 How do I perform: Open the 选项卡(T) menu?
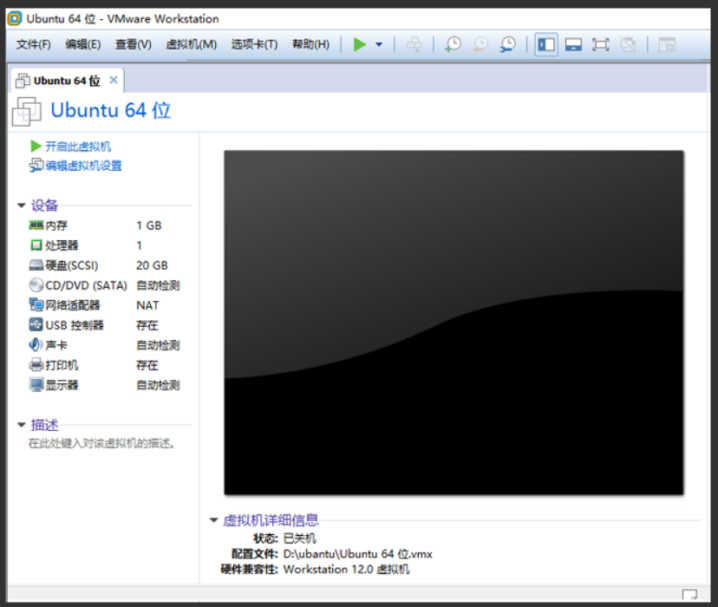254,44
